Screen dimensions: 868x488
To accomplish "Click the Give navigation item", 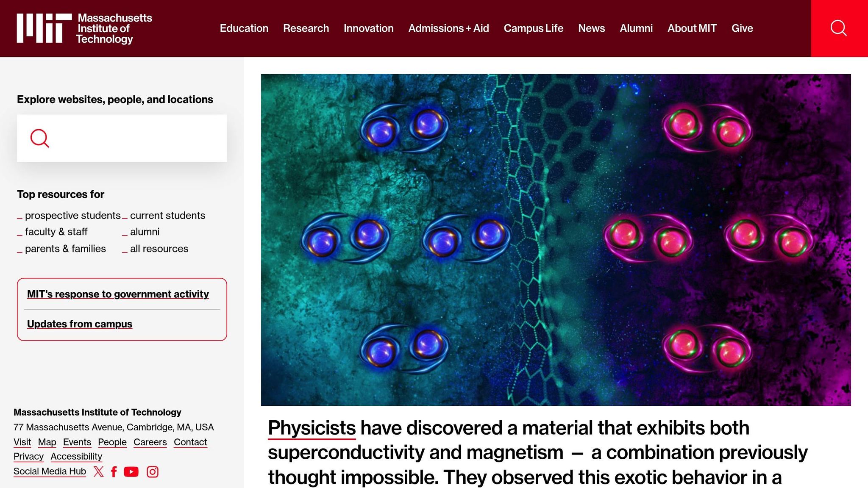I will (742, 28).
